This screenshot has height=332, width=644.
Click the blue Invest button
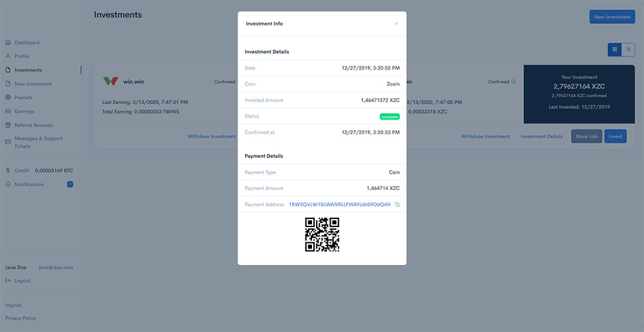pos(615,136)
